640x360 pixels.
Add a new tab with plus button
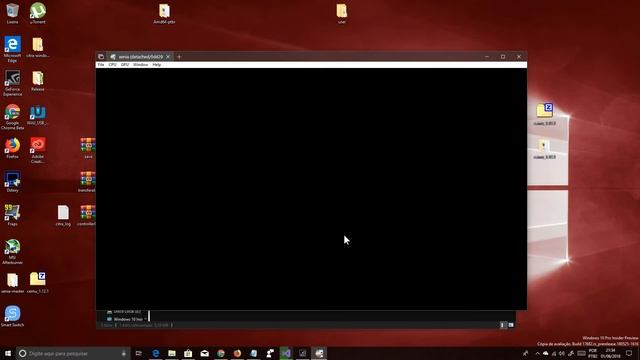[x=179, y=57]
